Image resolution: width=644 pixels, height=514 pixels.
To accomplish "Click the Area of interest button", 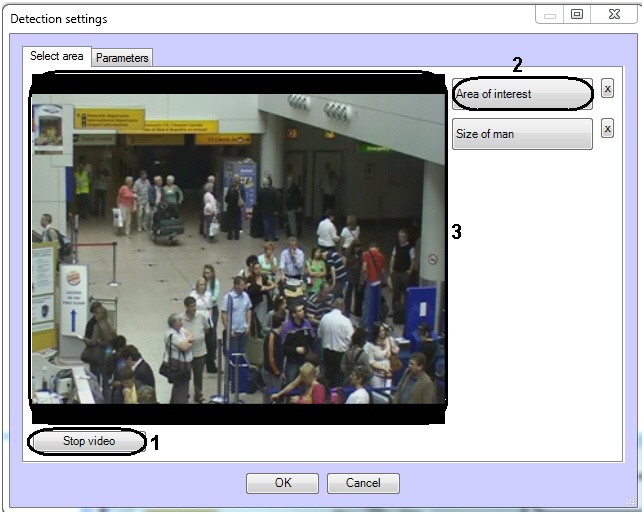I will click(x=522, y=94).
